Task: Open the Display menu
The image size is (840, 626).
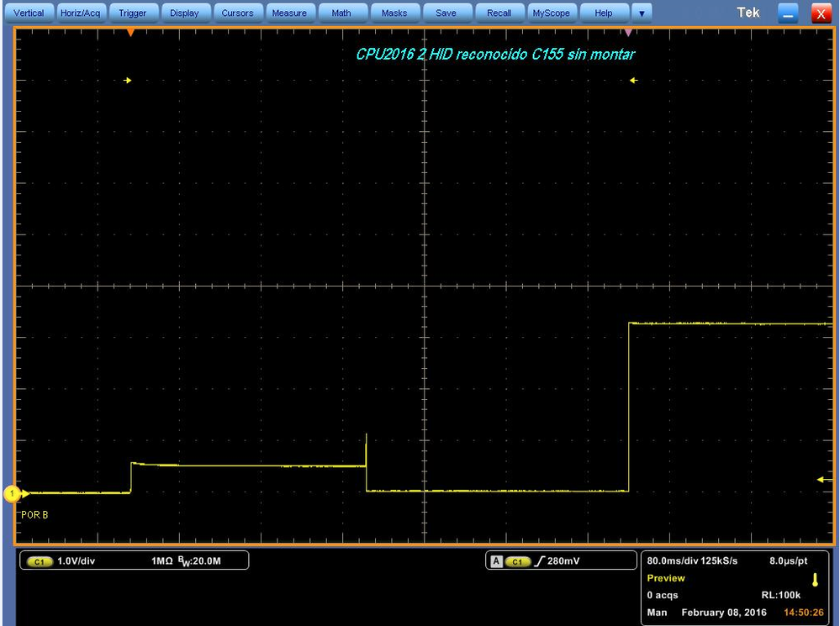Action: click(x=184, y=13)
